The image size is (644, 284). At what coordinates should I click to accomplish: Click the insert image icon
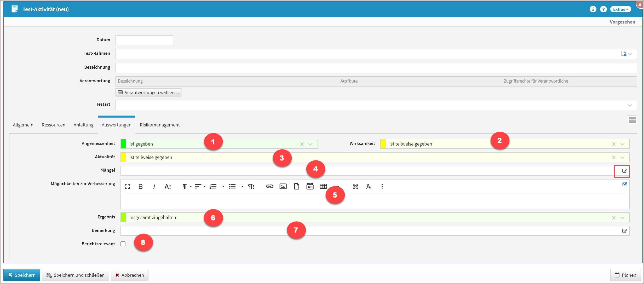(283, 186)
